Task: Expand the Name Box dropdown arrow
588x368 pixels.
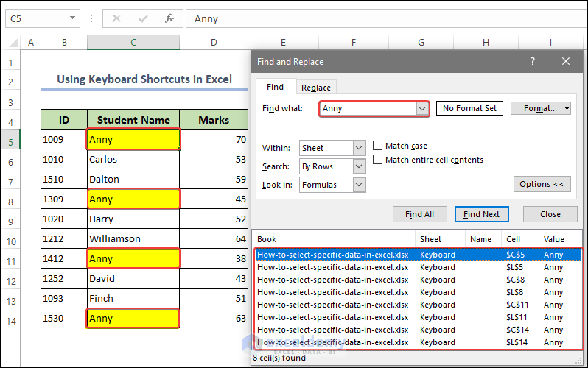Action: tap(73, 18)
